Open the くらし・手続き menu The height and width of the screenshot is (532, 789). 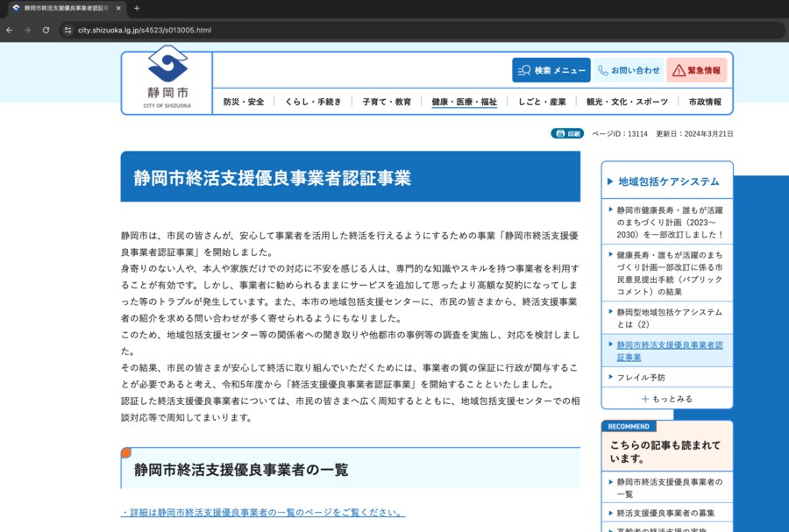pos(313,102)
